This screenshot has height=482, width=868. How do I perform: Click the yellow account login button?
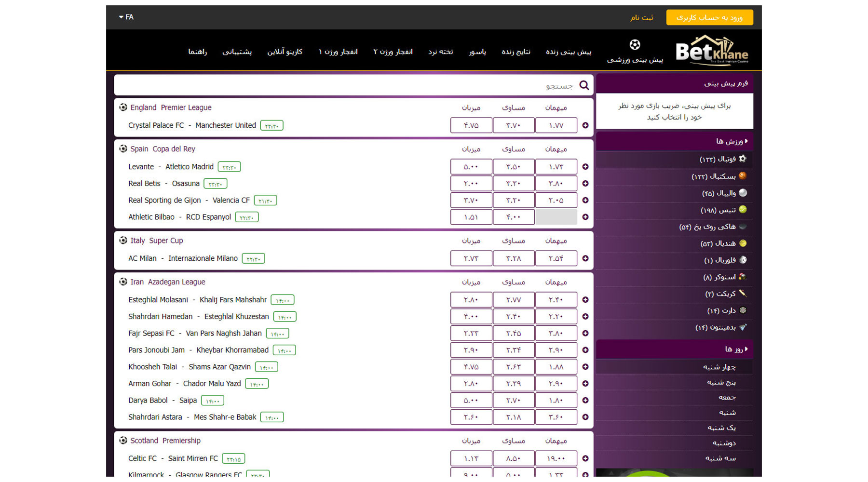pos(709,17)
